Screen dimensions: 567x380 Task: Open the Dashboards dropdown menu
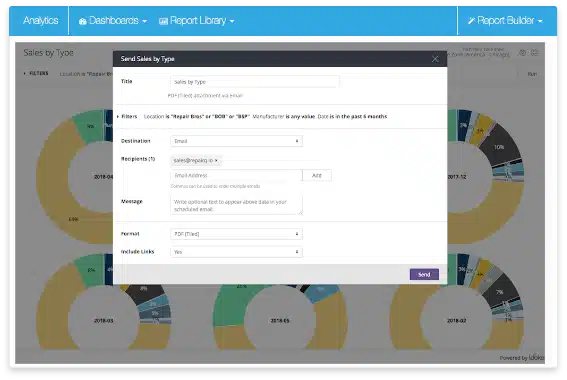(x=113, y=21)
